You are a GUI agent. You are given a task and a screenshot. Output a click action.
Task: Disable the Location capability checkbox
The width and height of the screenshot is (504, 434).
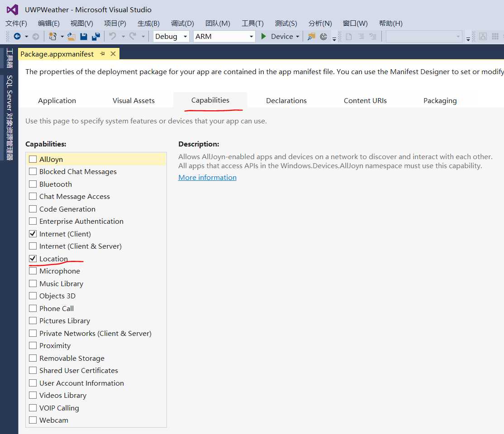[x=33, y=259]
